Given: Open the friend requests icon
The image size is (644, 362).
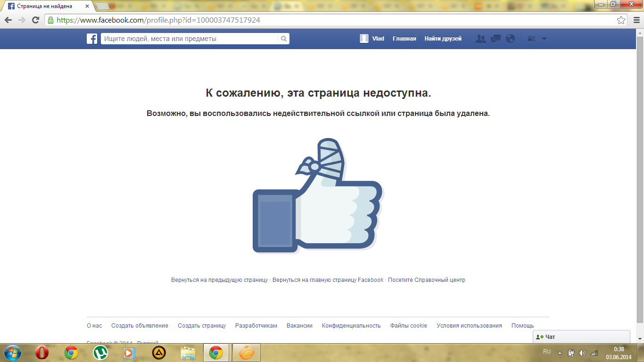Looking at the screenshot, I should [x=481, y=39].
